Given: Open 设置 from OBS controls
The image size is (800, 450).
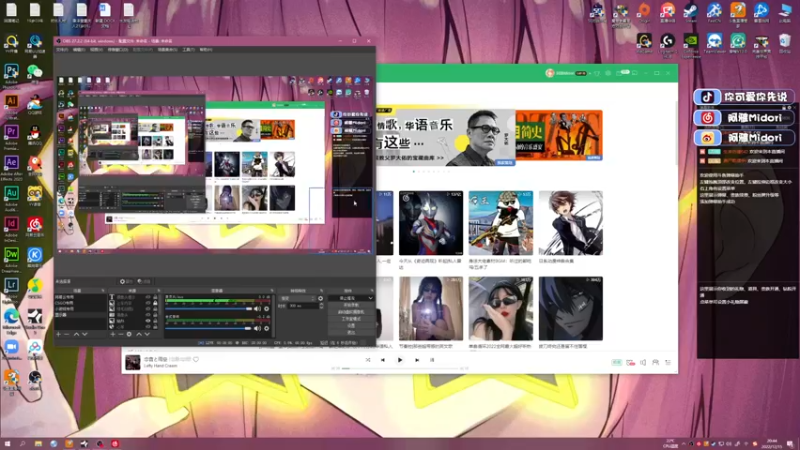Looking at the screenshot, I should (x=351, y=326).
